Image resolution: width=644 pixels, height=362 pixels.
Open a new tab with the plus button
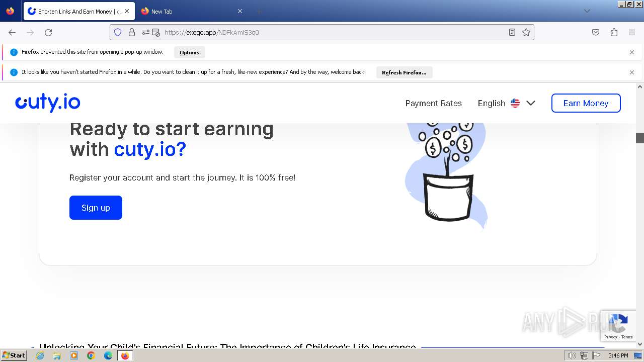259,11
